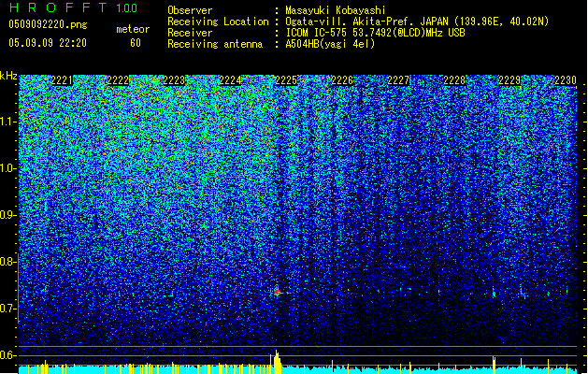Click the Ogata-vill. Akita-Pref. JAPAN location text
The height and width of the screenshot is (374, 588).
point(417,22)
